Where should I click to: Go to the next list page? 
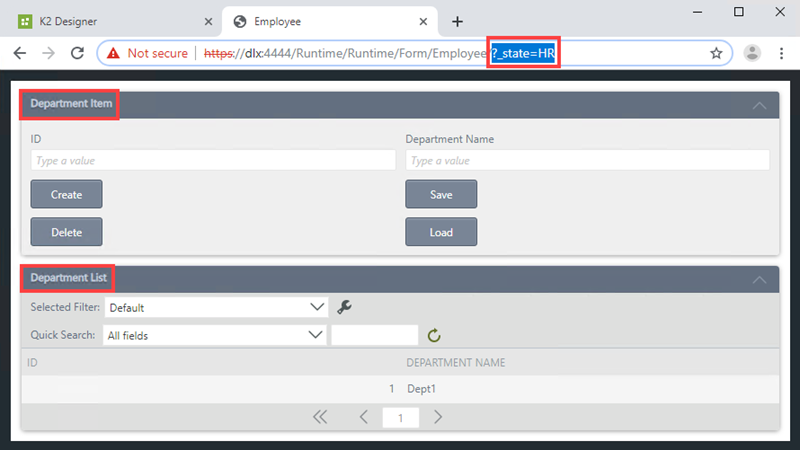click(x=438, y=417)
